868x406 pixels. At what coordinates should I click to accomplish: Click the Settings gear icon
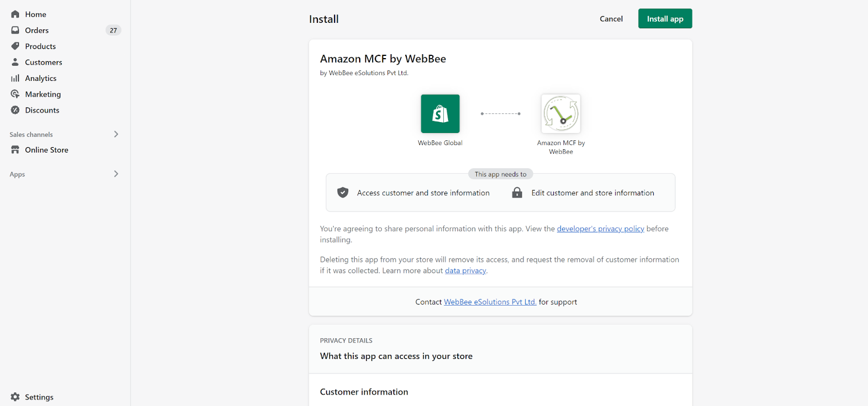click(x=15, y=397)
